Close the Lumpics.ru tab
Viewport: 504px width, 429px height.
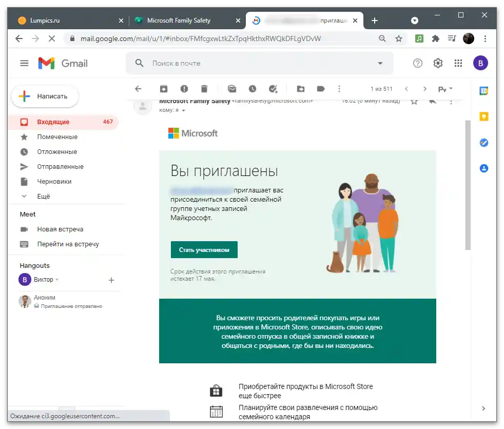(x=121, y=21)
